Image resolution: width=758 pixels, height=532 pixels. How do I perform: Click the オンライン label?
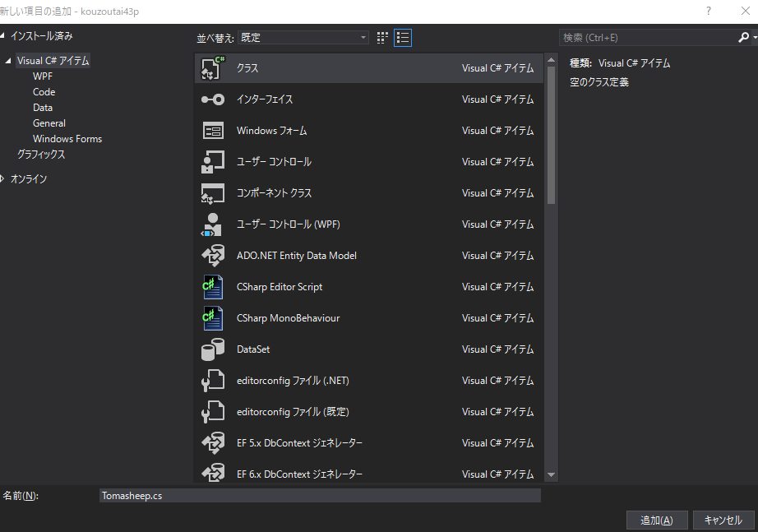click(x=29, y=179)
